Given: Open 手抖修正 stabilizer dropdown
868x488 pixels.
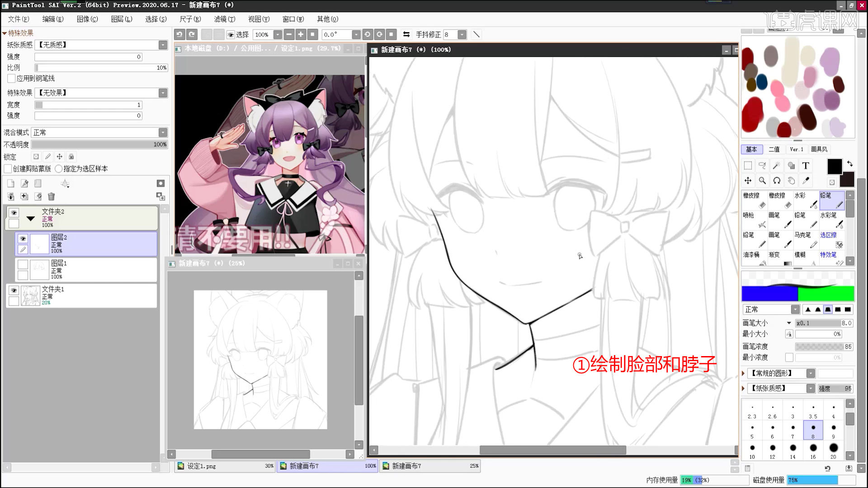Looking at the screenshot, I should tap(462, 35).
